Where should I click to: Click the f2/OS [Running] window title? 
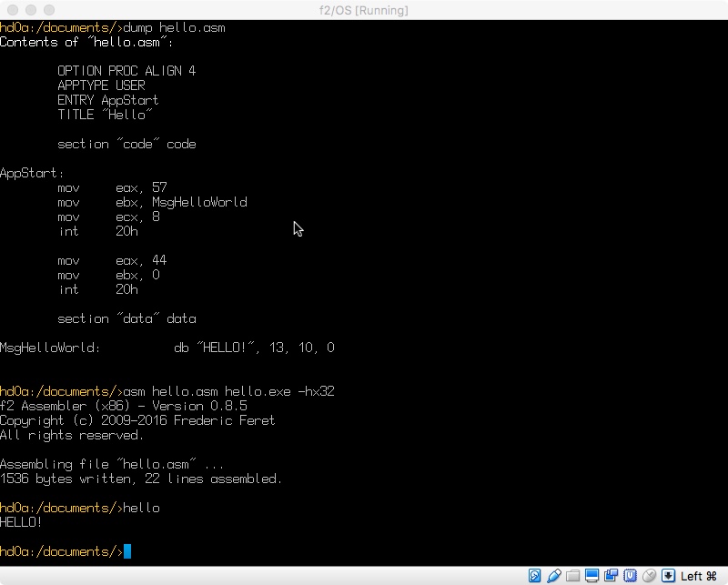tap(363, 10)
